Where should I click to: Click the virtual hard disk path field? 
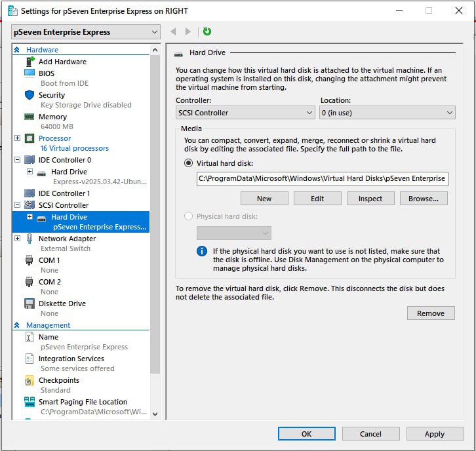point(321,178)
